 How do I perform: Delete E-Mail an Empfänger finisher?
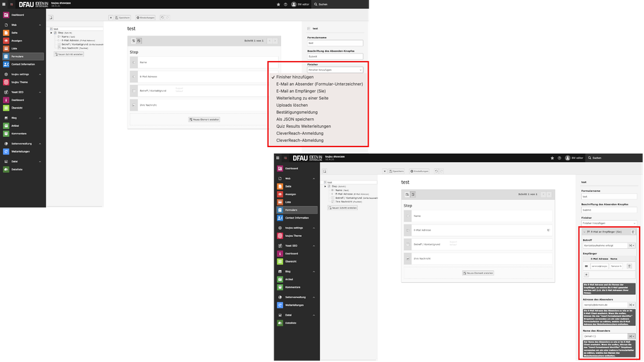coord(633,232)
